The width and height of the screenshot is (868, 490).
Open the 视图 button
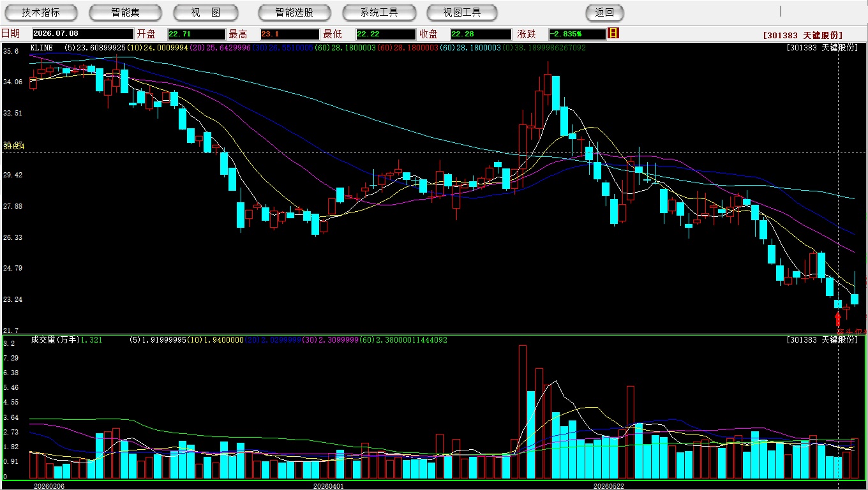tap(206, 12)
